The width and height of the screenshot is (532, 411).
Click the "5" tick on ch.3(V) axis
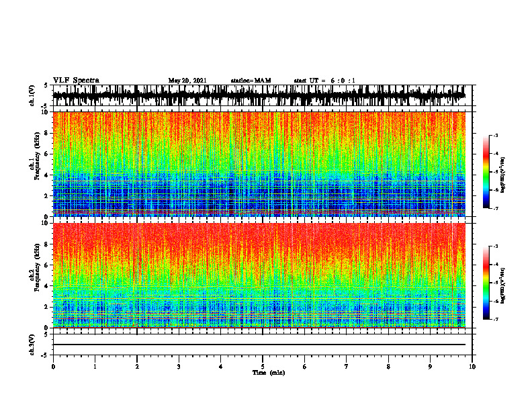47,334
